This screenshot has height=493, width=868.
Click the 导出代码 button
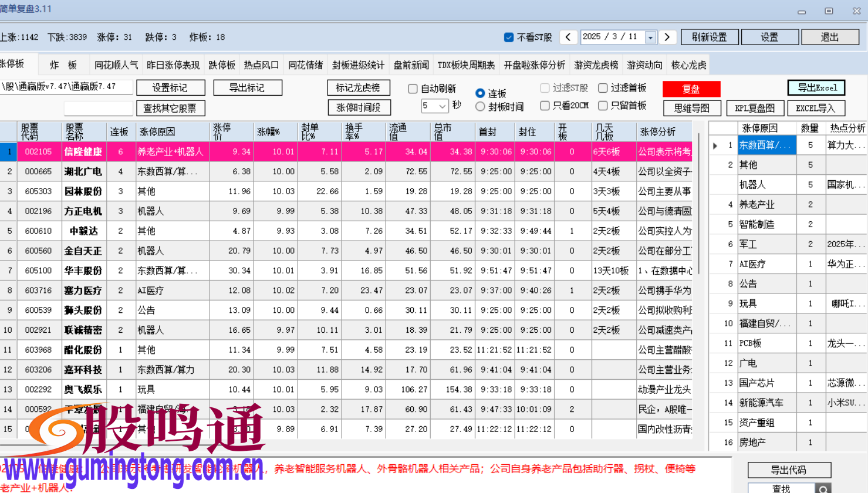(x=789, y=470)
